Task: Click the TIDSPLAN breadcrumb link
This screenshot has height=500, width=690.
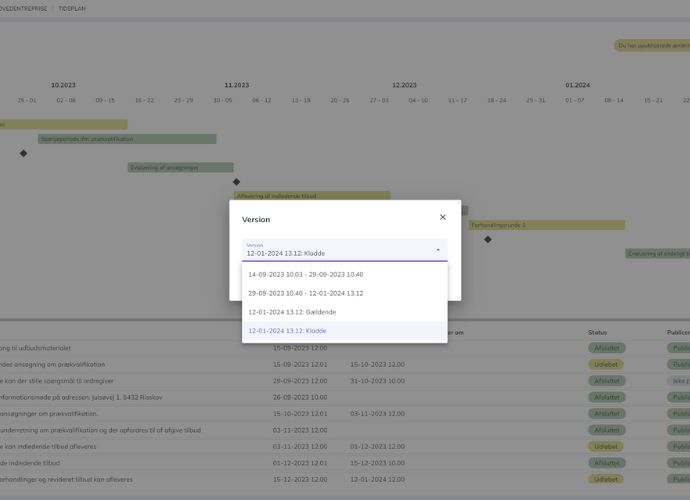Action: [x=73, y=6]
